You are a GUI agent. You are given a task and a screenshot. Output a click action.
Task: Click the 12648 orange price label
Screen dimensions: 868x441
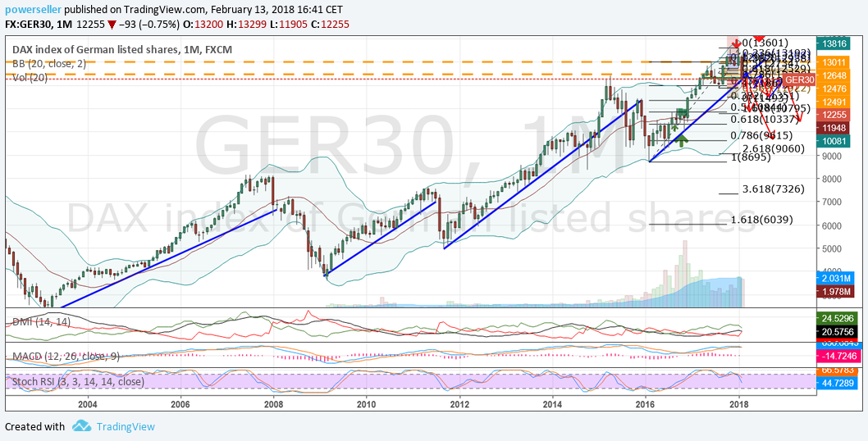tap(833, 75)
